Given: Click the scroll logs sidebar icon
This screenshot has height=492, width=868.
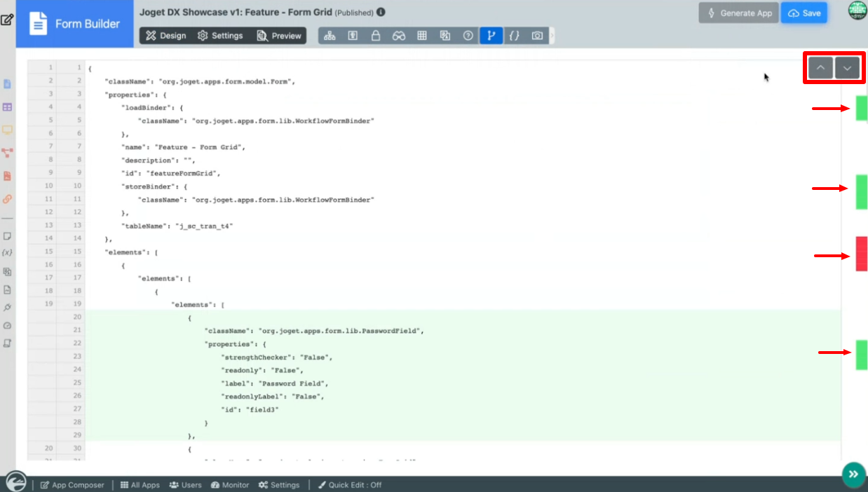Looking at the screenshot, I should (x=8, y=343).
